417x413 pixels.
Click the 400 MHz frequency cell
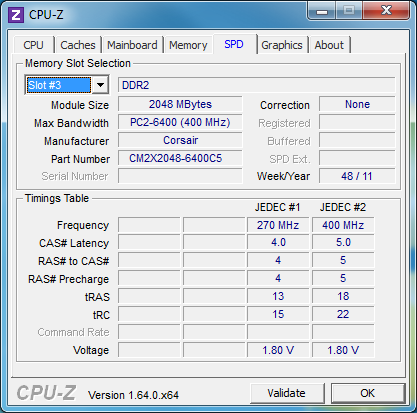(343, 225)
